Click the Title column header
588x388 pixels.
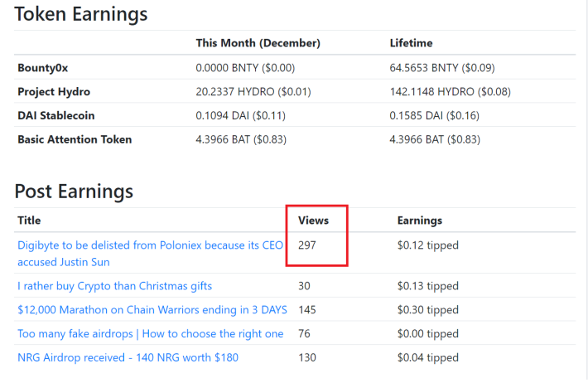29,221
